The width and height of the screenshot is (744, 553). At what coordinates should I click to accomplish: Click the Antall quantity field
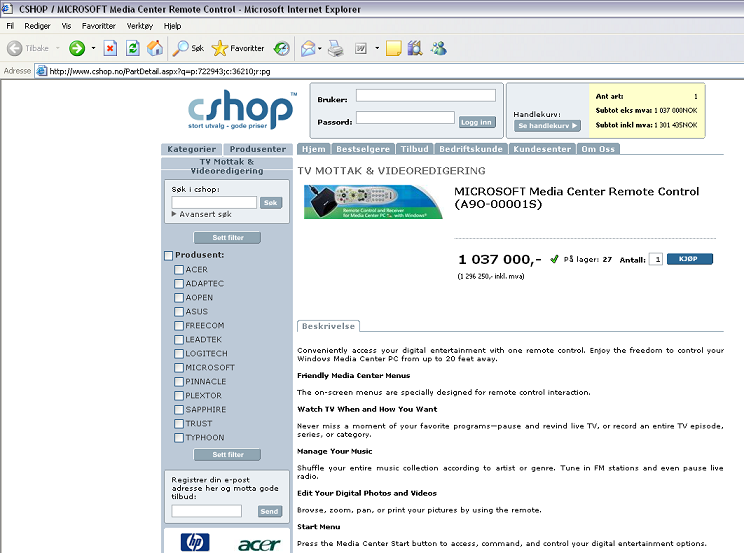(656, 259)
